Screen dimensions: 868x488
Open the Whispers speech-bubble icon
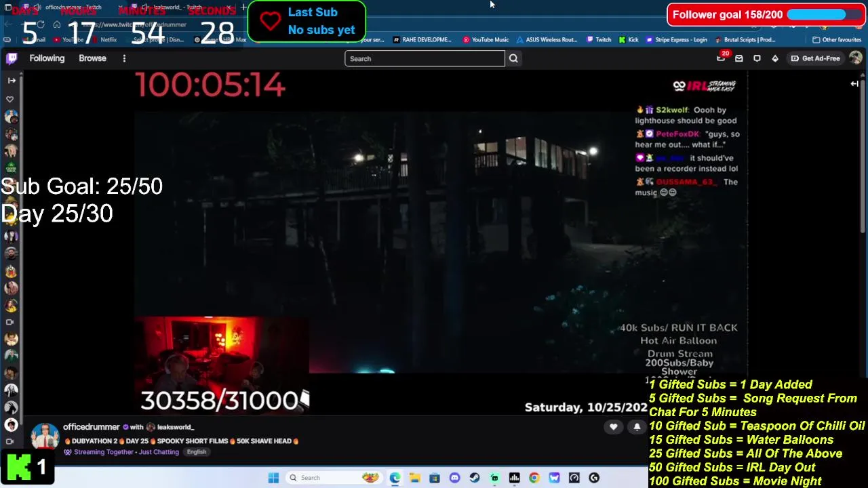pyautogui.click(x=757, y=58)
